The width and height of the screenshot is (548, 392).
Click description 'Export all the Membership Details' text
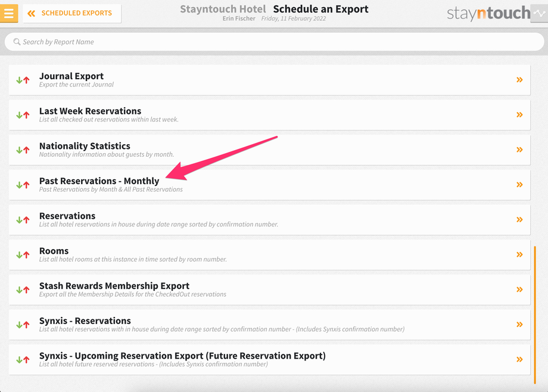pos(132,294)
